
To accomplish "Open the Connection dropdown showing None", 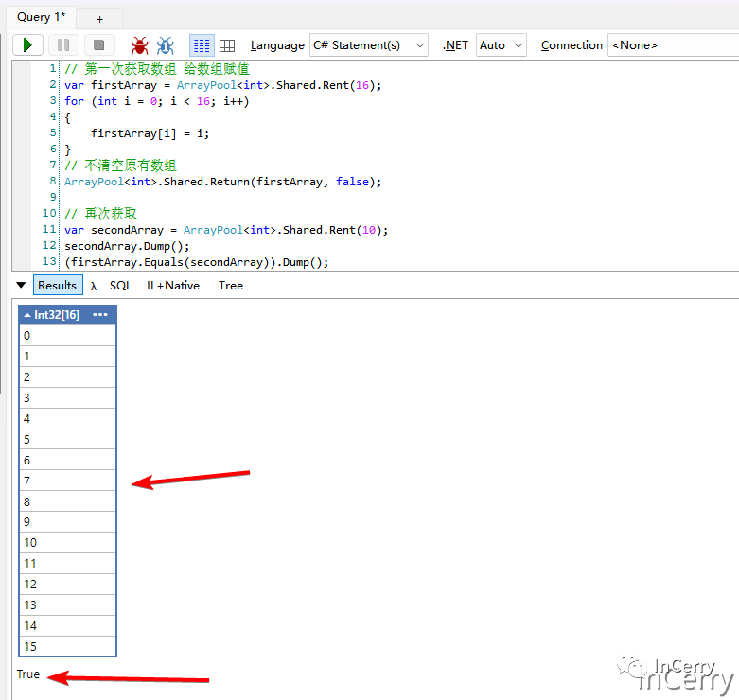I will [672, 45].
